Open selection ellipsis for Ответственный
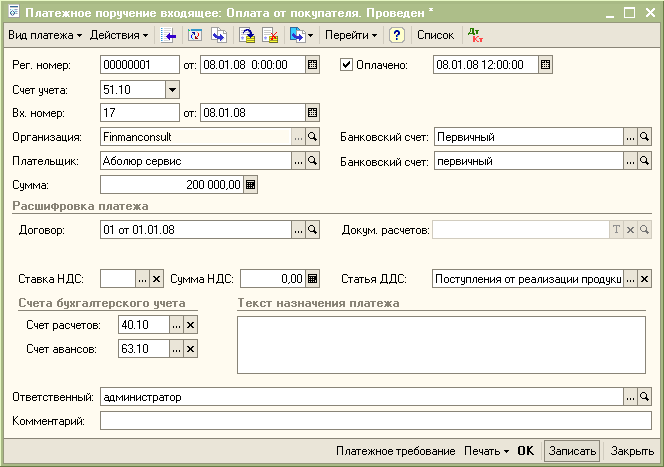664x467 pixels. tap(631, 397)
